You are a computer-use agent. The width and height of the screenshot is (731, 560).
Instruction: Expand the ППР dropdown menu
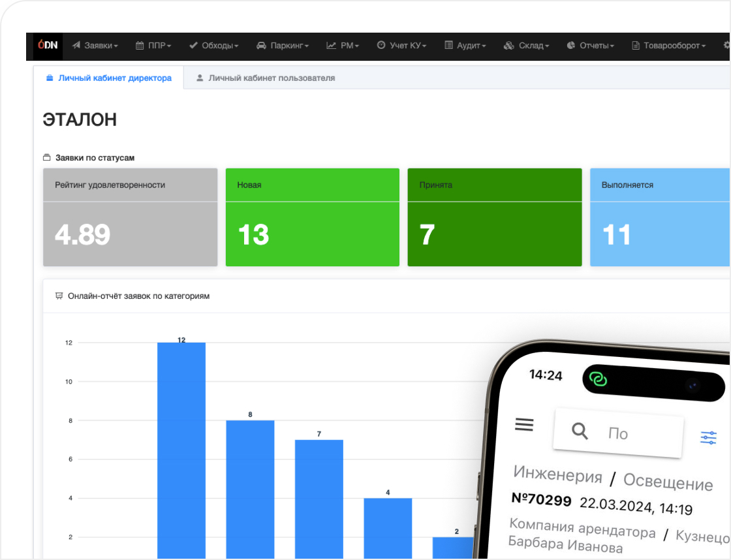(153, 45)
